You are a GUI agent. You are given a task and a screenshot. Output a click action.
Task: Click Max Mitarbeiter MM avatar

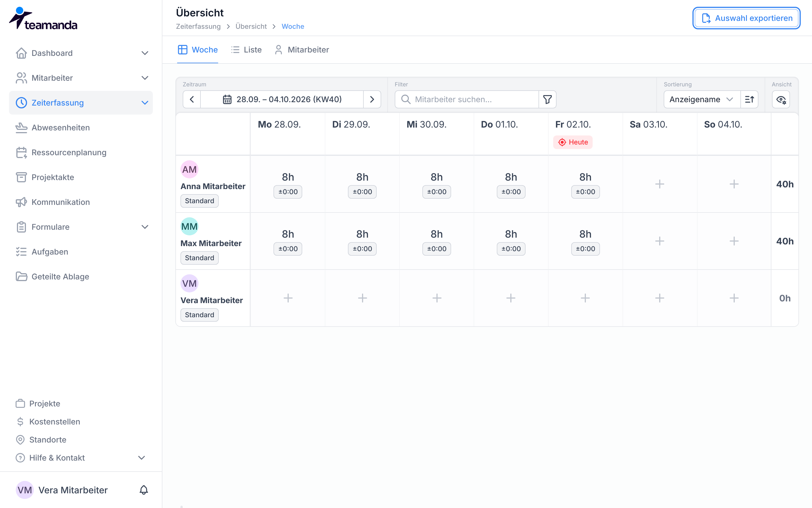tap(189, 226)
